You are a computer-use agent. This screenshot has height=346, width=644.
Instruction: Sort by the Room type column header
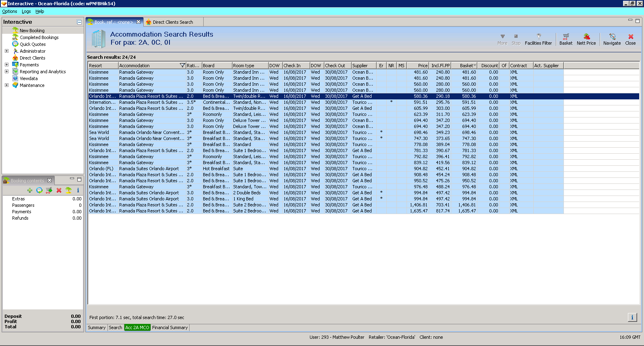coord(250,65)
